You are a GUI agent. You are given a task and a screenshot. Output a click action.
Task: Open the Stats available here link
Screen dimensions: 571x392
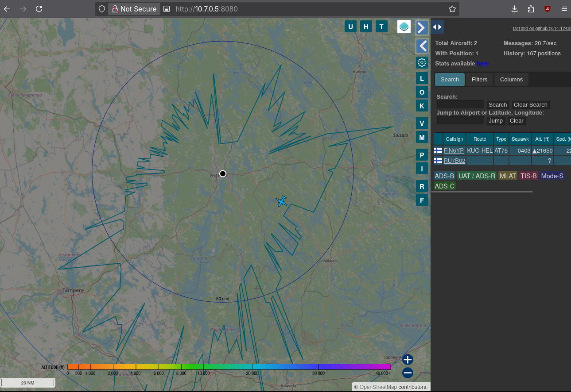pyautogui.click(x=483, y=64)
